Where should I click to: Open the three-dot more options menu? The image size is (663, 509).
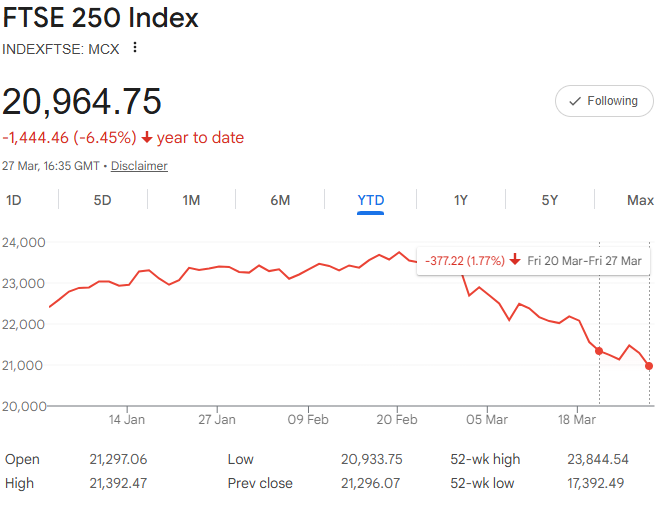(135, 48)
